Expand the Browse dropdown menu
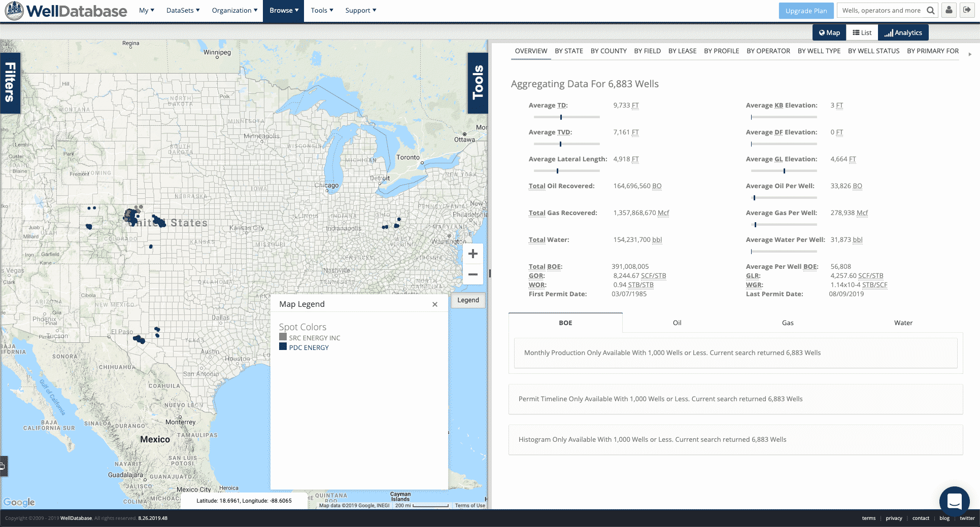 tap(284, 10)
